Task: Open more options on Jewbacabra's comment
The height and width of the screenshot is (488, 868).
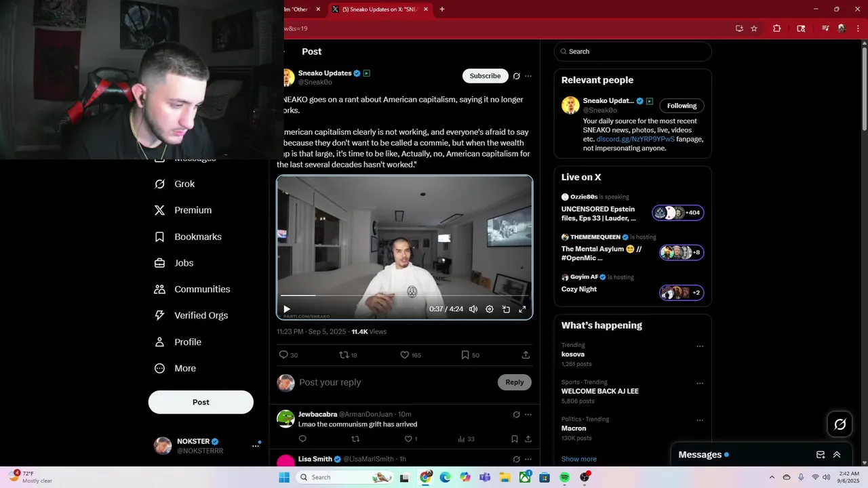Action: (x=528, y=414)
